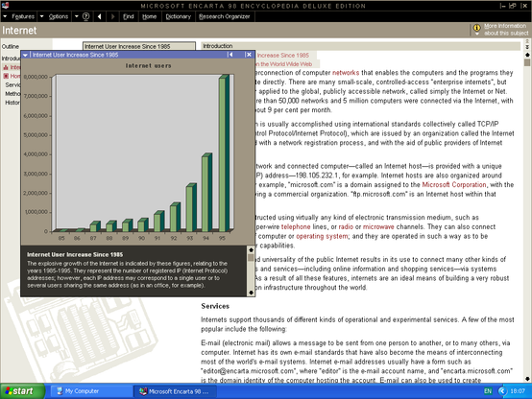Click the article scroll down arrow
532x399 pixels.
[x=527, y=379]
